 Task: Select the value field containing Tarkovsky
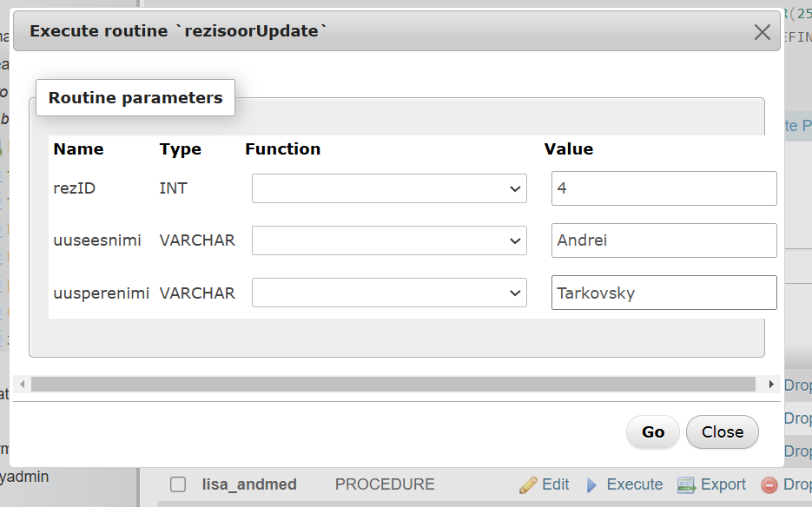click(663, 293)
